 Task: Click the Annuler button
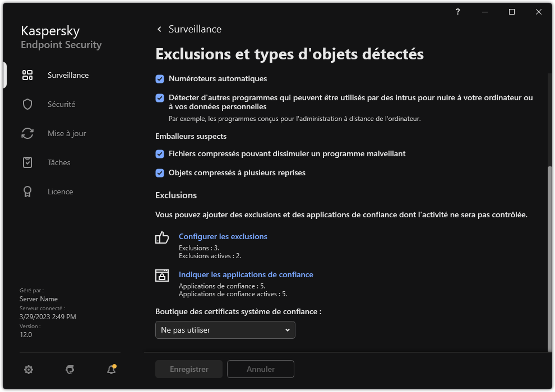260,369
